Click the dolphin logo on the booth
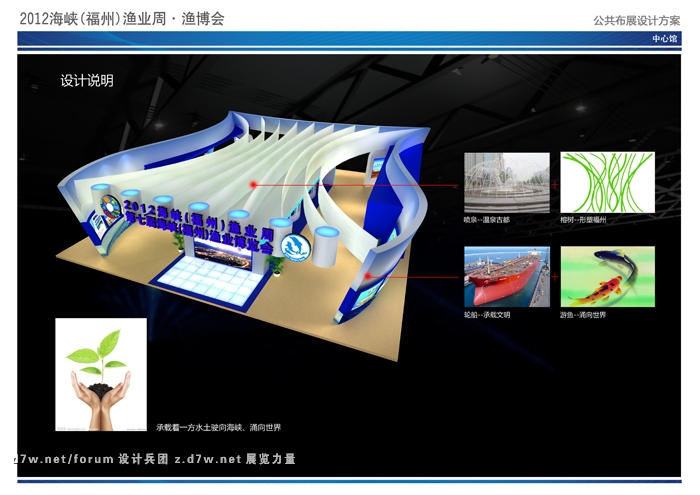Image resolution: width=700 pixels, height=495 pixels. click(296, 247)
